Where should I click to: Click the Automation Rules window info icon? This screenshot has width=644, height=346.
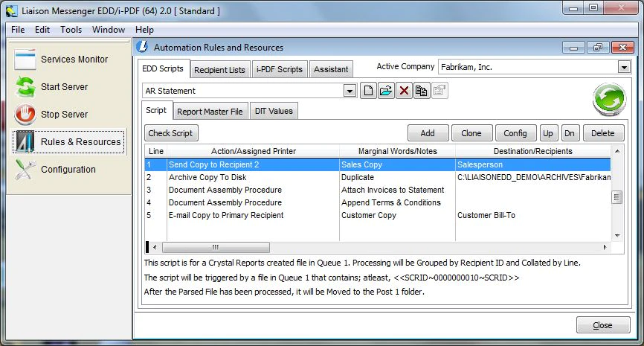pos(142,46)
